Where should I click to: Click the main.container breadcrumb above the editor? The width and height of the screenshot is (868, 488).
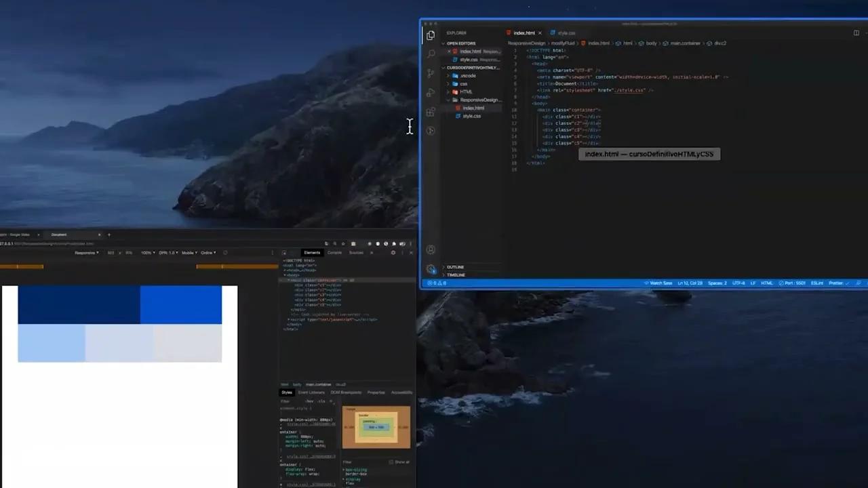685,43
